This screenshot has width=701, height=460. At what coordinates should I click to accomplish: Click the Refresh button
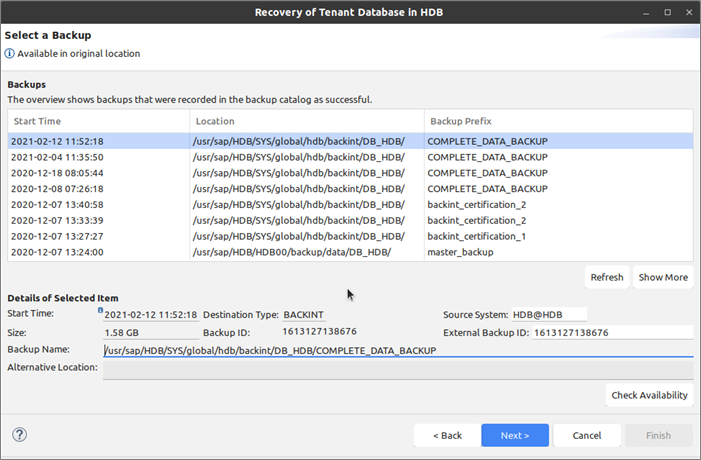607,277
